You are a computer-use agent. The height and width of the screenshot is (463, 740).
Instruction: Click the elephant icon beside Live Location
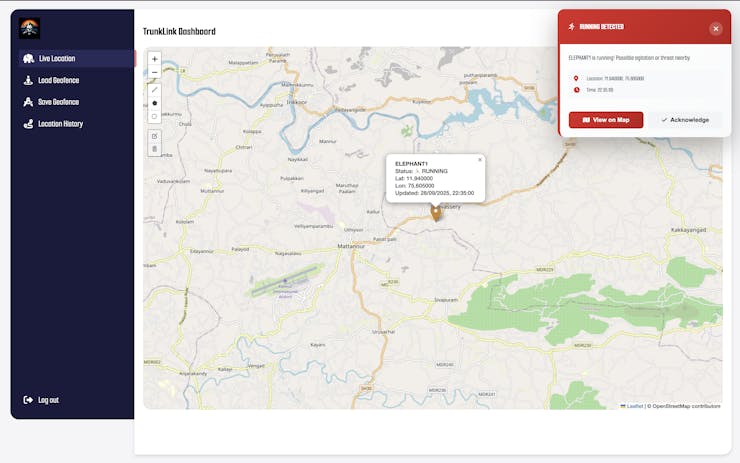coord(28,59)
